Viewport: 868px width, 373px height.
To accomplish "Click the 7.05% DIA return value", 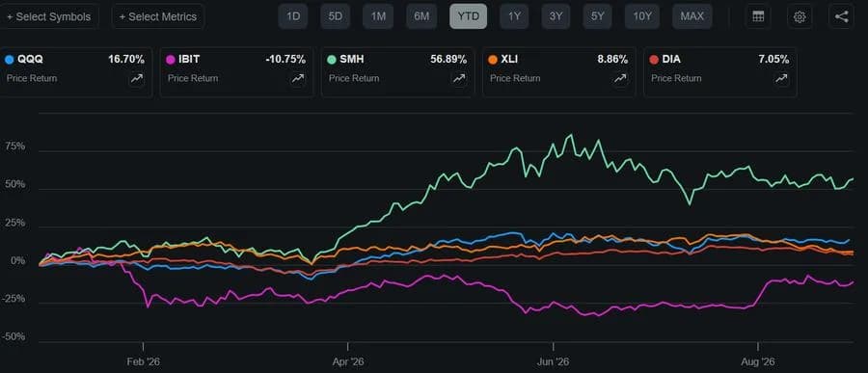I will pos(773,60).
